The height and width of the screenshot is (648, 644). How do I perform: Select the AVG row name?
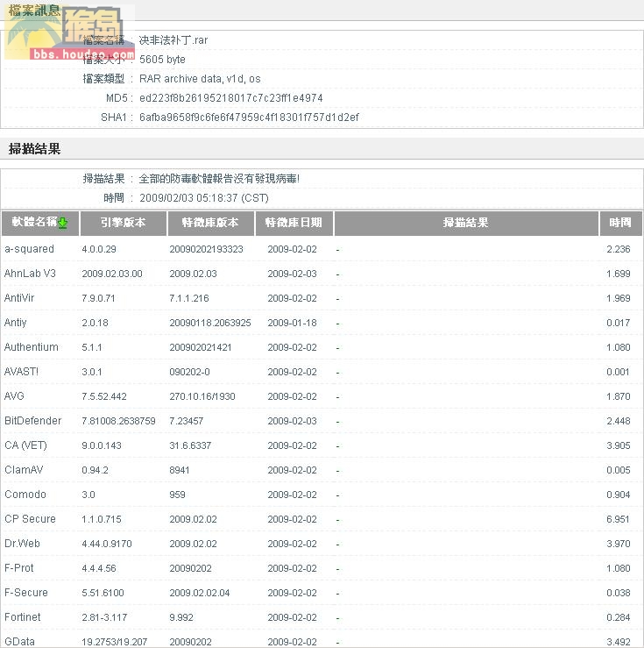(x=14, y=396)
